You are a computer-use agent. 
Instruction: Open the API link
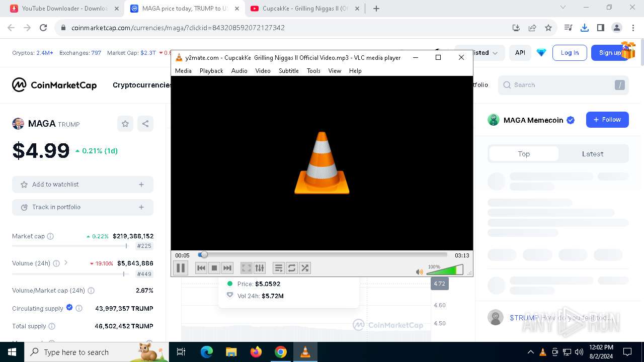520,53
